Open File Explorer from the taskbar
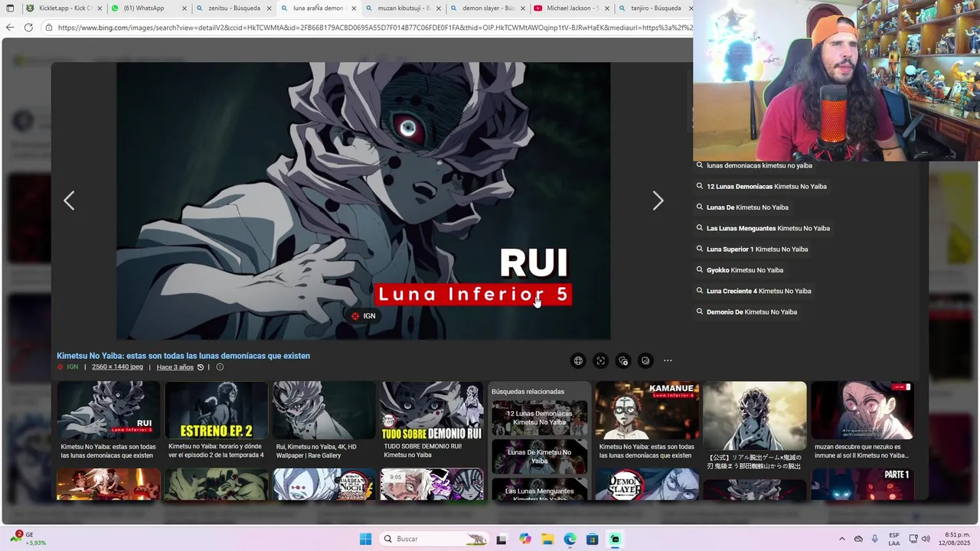The image size is (980, 551). click(547, 539)
